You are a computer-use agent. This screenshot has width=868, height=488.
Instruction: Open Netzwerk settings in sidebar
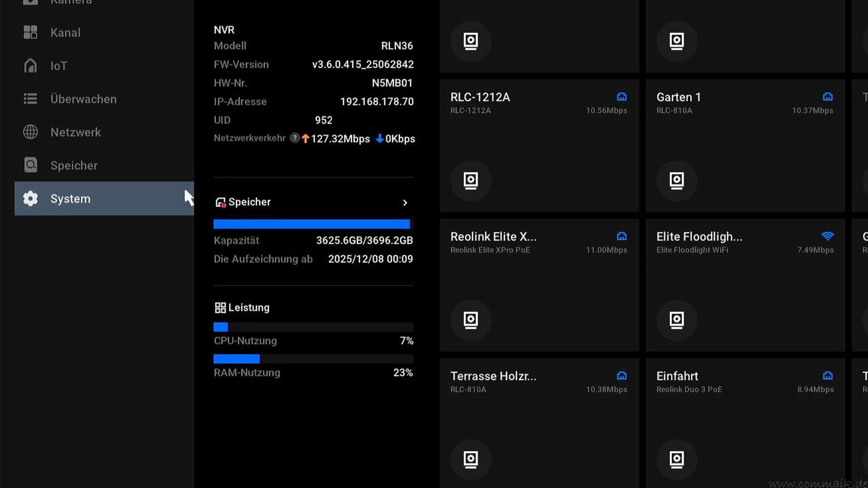point(75,132)
